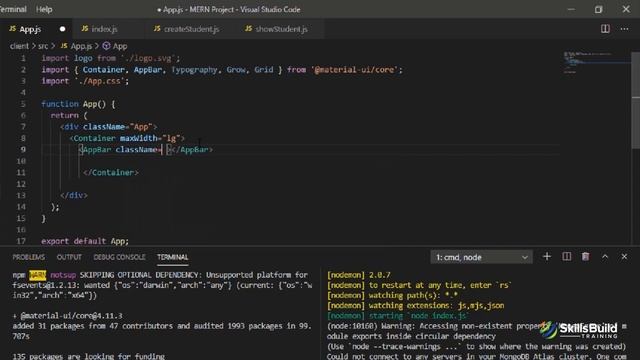The height and width of the screenshot is (360, 640).
Task: Open the OUTPUT panel tab
Action: click(x=69, y=257)
